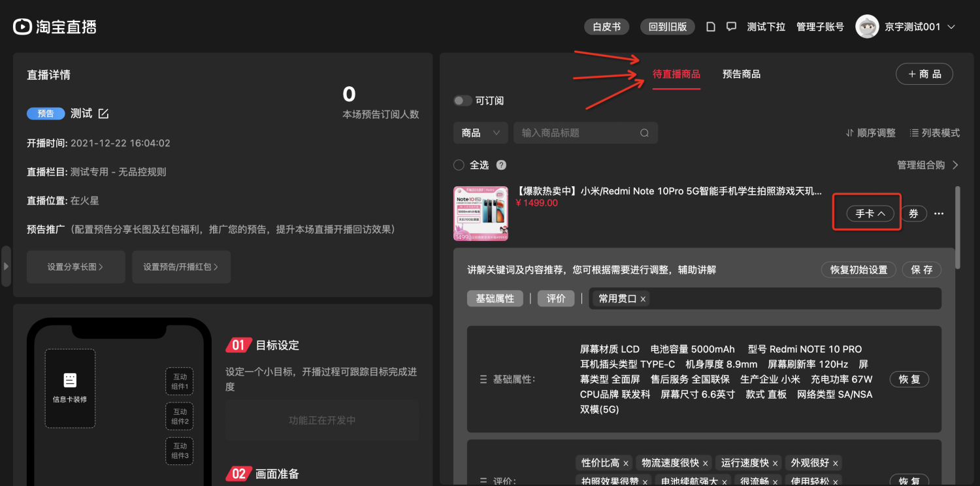Viewport: 980px width, 486px height.
Task: Click the help question mark next to 全选
Action: tap(501, 165)
